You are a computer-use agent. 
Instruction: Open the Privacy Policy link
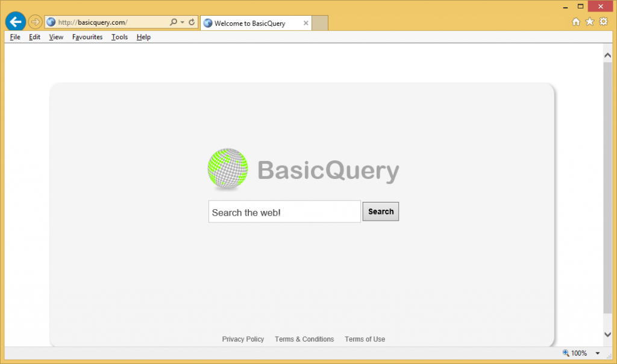pyautogui.click(x=243, y=339)
